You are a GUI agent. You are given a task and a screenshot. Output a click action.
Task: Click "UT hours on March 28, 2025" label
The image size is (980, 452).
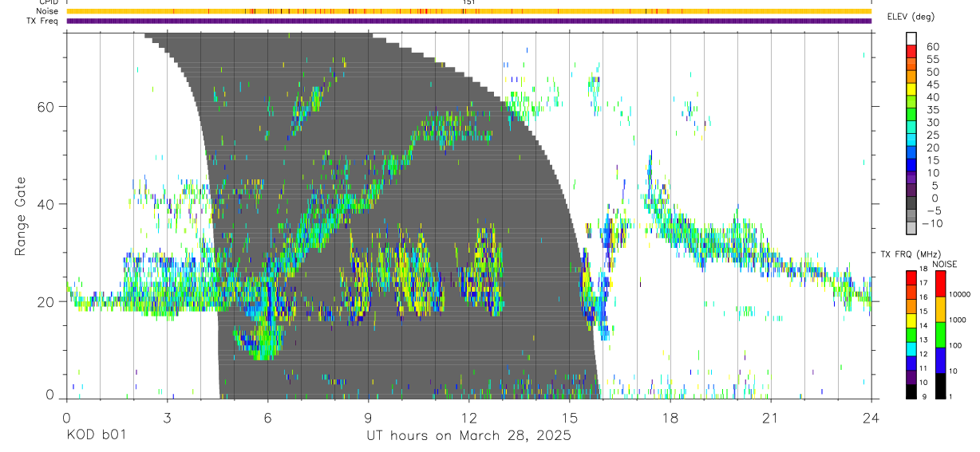(x=468, y=436)
